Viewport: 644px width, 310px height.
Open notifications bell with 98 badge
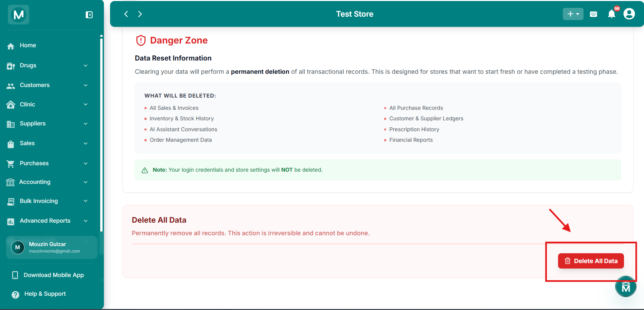[612, 14]
